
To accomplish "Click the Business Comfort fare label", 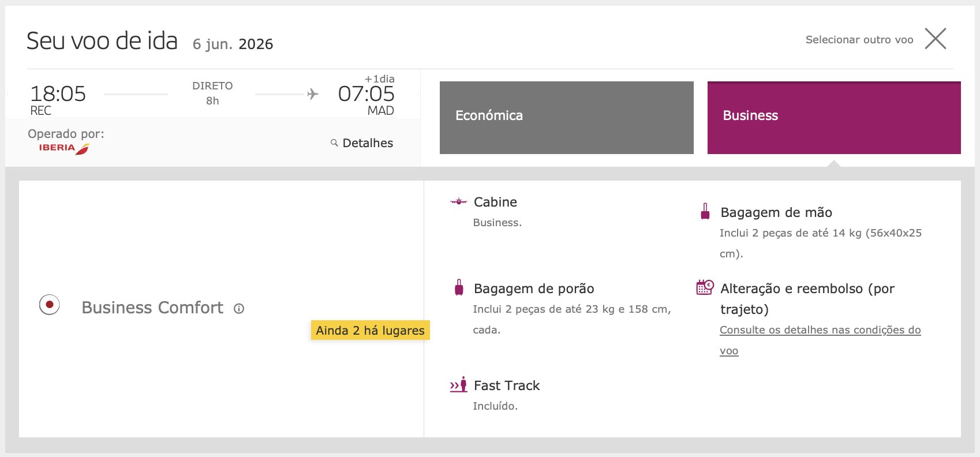I will [152, 308].
